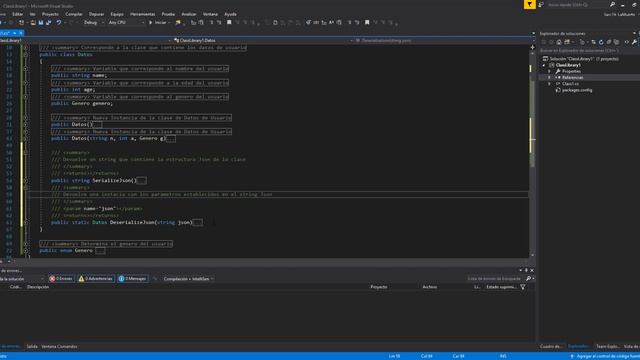Select the Properties item in Solution Explorer
Image resolution: width=640 pixels, height=360 pixels.
571,71
